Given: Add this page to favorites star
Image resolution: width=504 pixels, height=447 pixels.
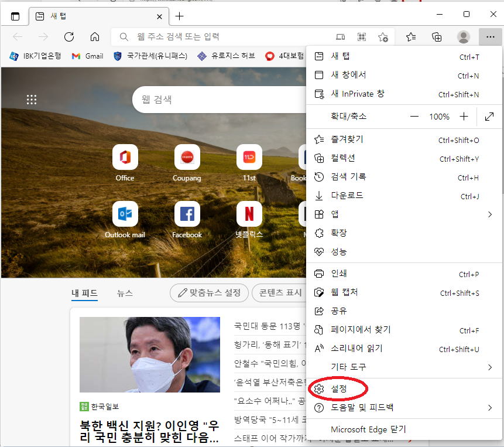Looking at the screenshot, I should pos(383,37).
